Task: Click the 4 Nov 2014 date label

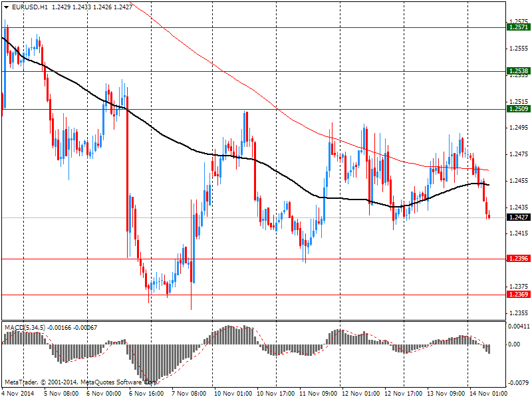Action: click(18, 393)
